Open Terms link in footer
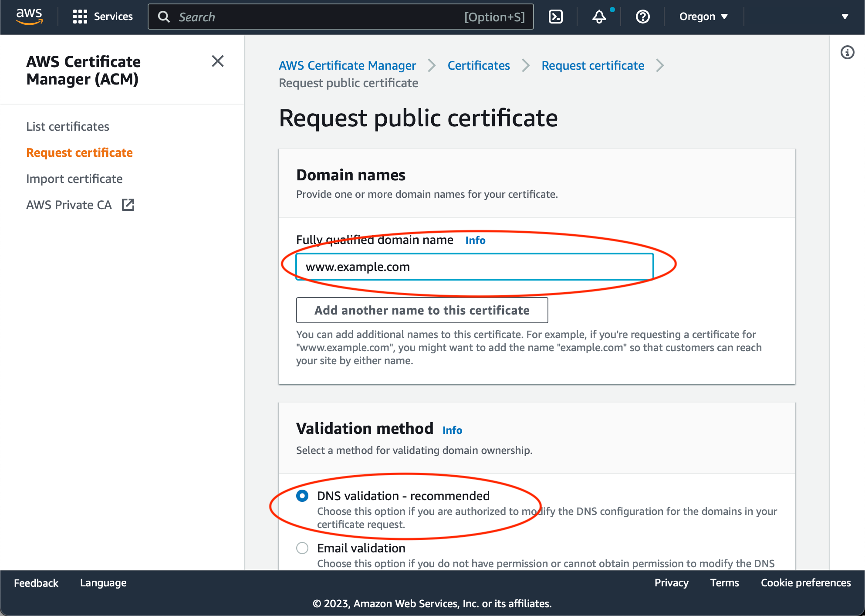The width and height of the screenshot is (865, 616). [x=724, y=583]
